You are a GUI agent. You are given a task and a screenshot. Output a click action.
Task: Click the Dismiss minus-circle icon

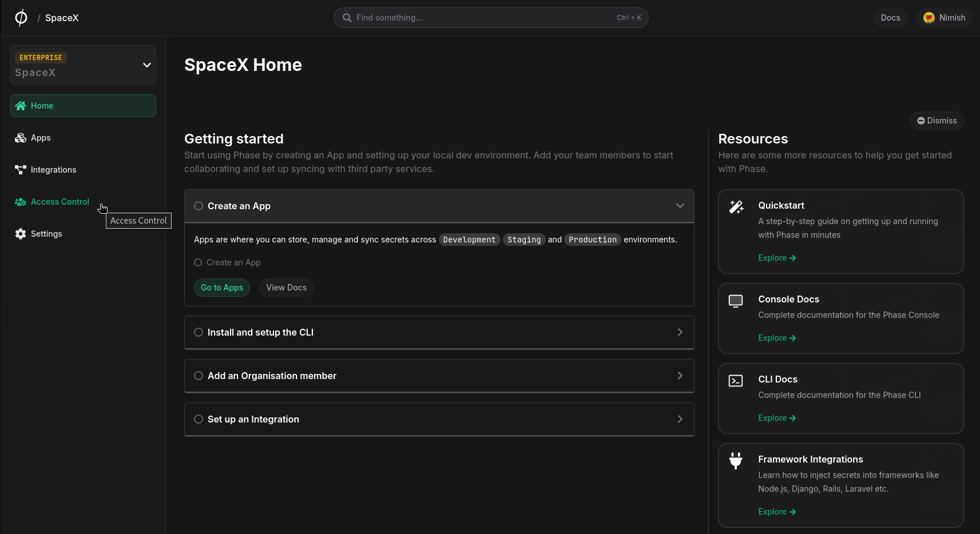point(921,121)
